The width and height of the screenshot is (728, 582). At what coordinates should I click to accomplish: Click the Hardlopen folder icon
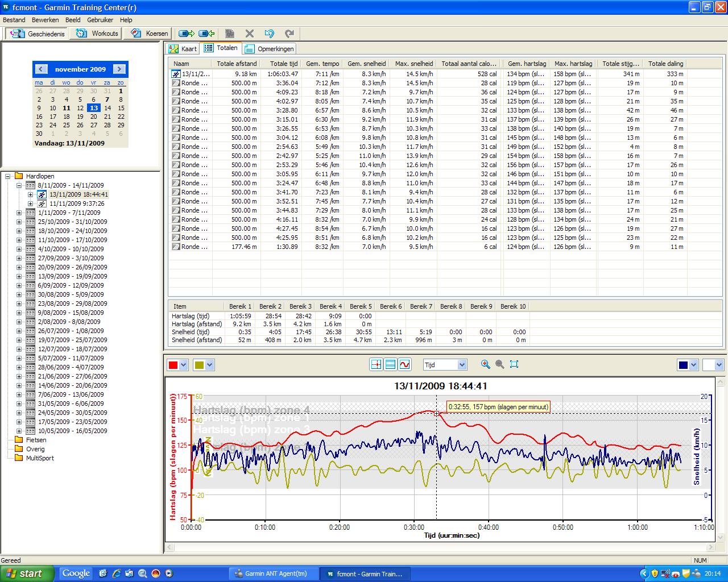coord(19,176)
